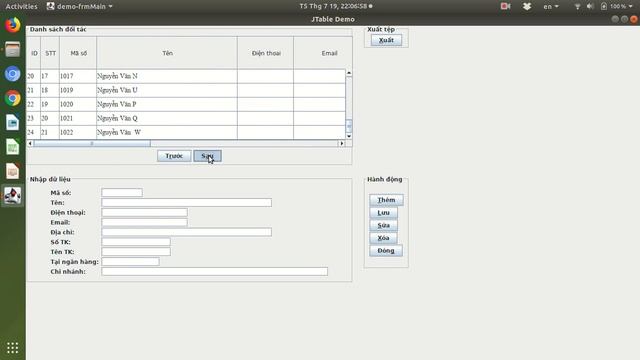Click the Xóa delete button
The image size is (640, 360).
383,238
